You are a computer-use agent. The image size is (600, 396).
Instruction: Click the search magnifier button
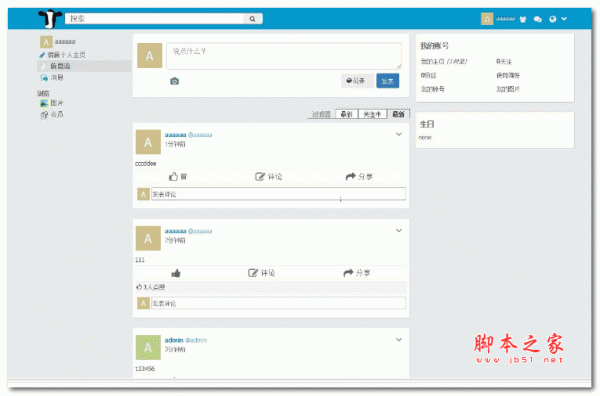tap(253, 19)
